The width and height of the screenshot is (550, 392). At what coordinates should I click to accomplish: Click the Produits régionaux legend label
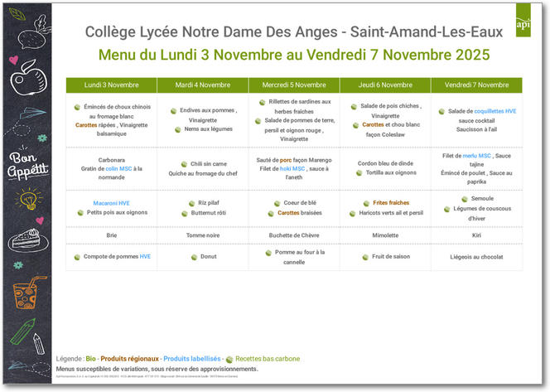click(x=130, y=359)
